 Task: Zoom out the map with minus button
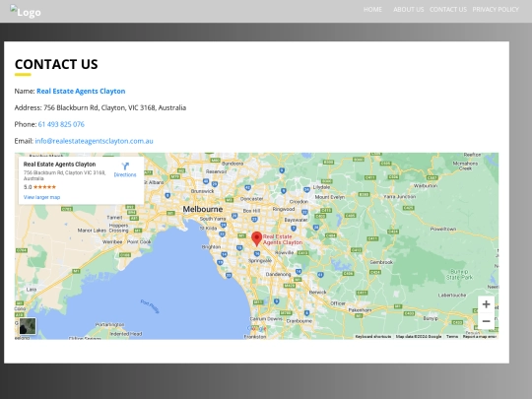pyautogui.click(x=486, y=321)
